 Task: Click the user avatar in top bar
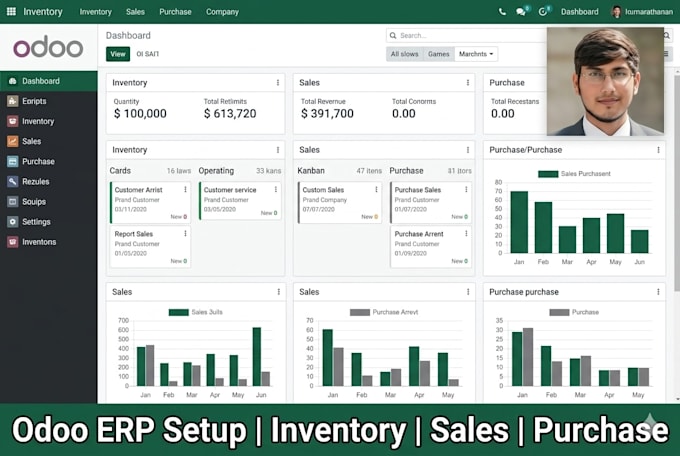pyautogui.click(x=616, y=12)
